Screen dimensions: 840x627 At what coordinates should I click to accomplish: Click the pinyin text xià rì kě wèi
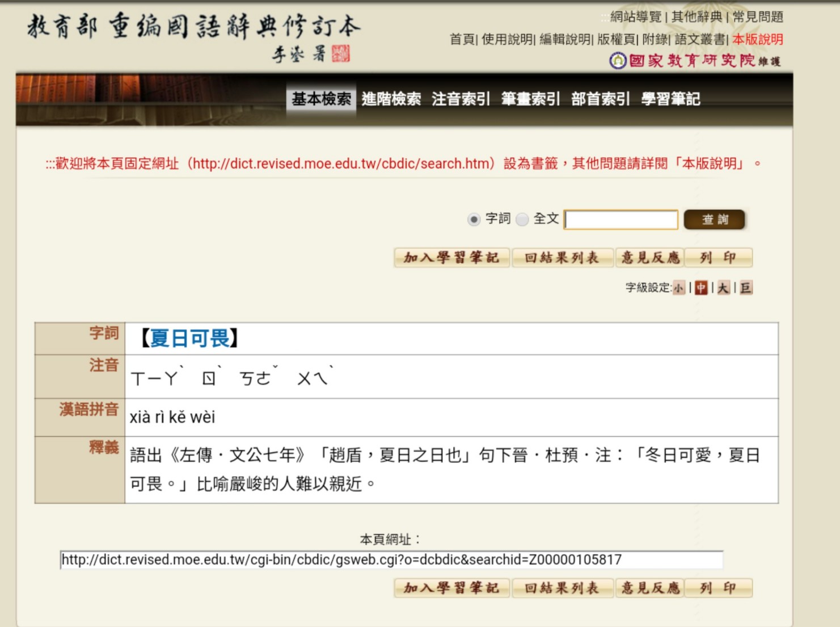(172, 417)
